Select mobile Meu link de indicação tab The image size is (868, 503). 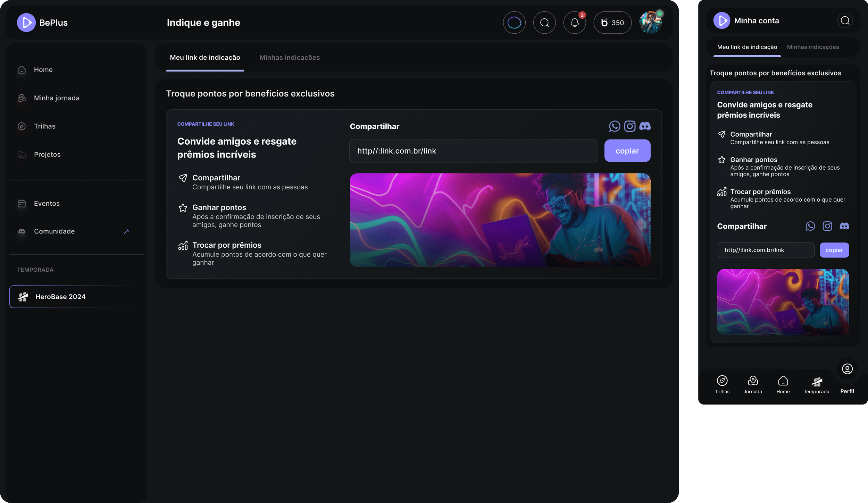coord(747,47)
